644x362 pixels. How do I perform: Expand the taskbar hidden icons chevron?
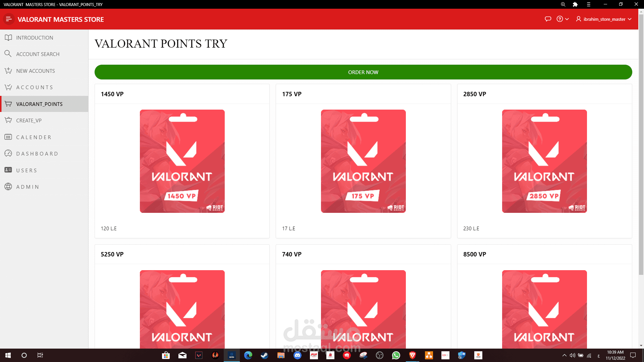[564, 355]
